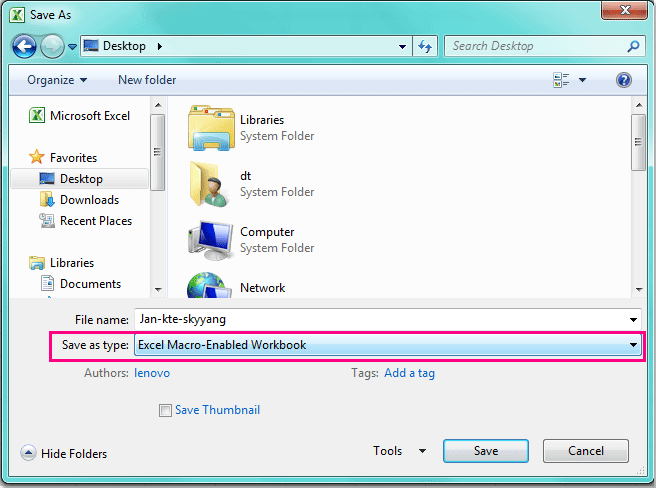Click the search magnifier icon
This screenshot has width=656, height=488.
tap(633, 46)
